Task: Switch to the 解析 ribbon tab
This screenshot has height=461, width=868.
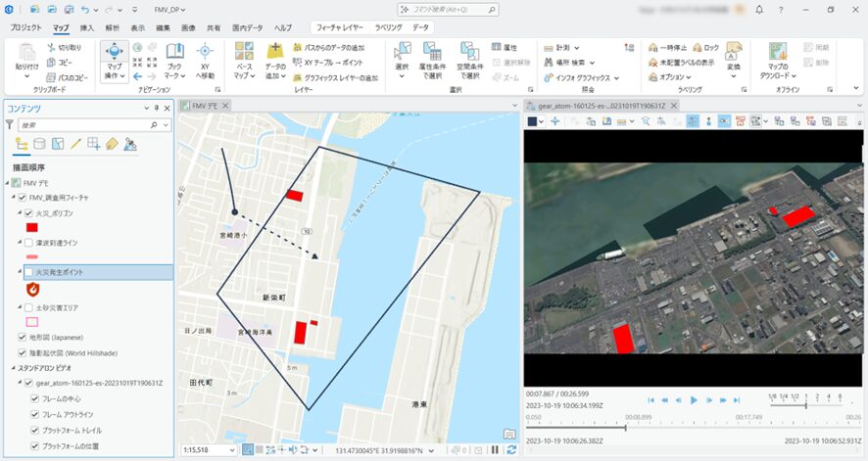Action: point(113,28)
